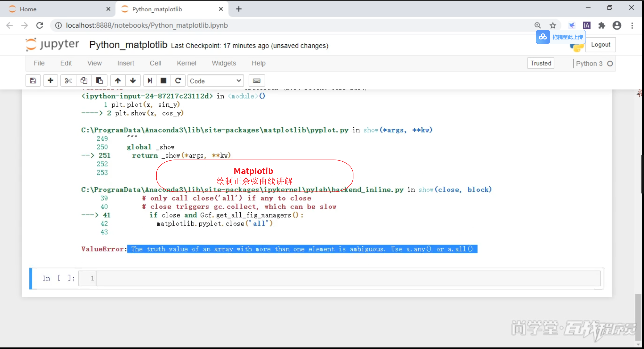The image size is (644, 349).
Task: Move selected cell up arrow
Action: (118, 81)
